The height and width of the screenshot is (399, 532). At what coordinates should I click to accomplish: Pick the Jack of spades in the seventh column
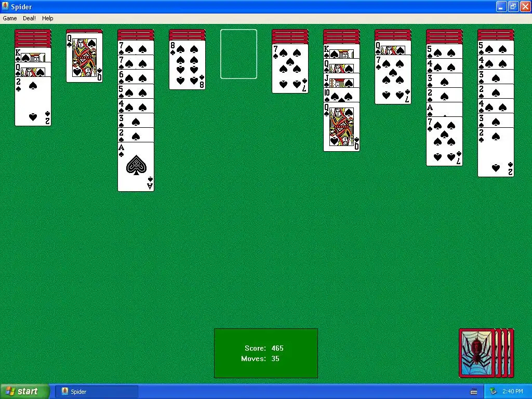[x=342, y=80]
